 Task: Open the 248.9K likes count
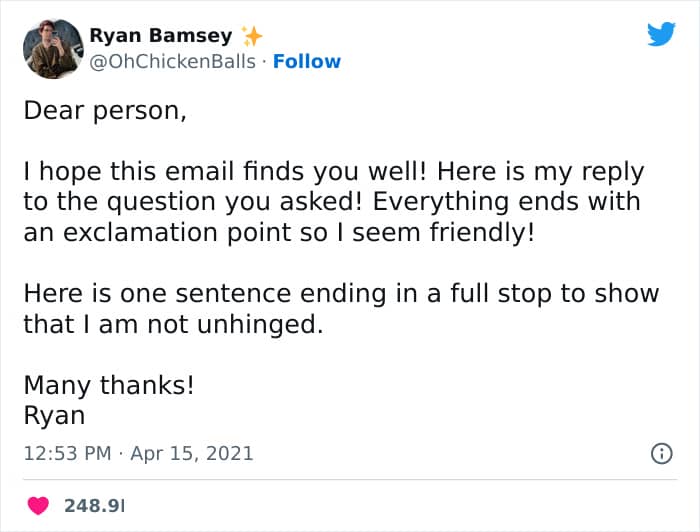pyautogui.click(x=94, y=505)
